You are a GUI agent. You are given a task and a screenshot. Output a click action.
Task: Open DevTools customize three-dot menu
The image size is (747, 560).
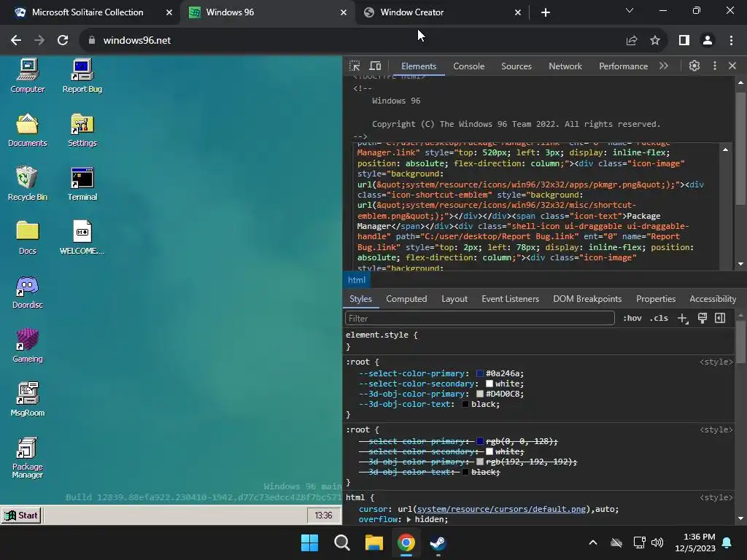[714, 66]
